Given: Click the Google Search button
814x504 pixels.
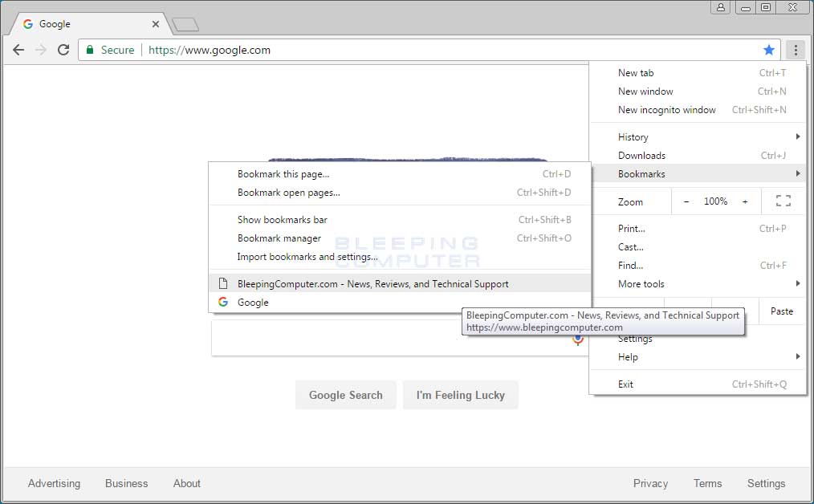Looking at the screenshot, I should (346, 395).
